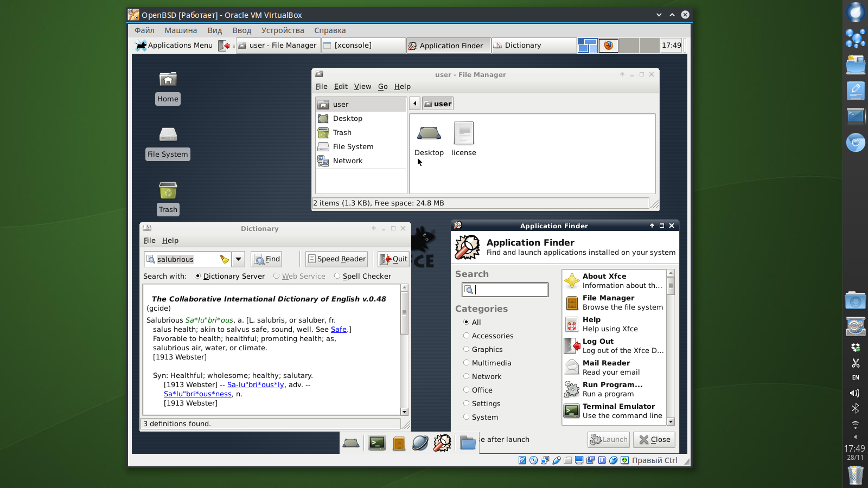Screen dimensions: 868x488
Task: Click the volume icon in the system tray
Action: [x=855, y=393]
